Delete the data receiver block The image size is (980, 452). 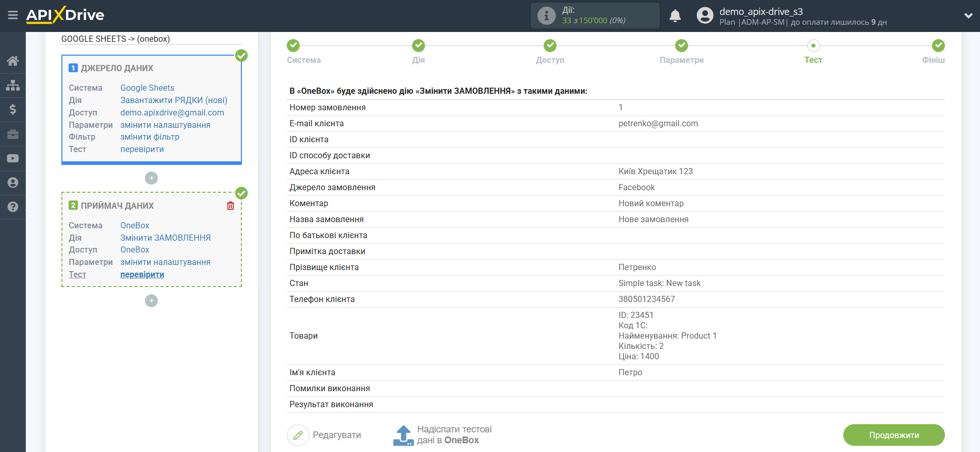(x=231, y=206)
